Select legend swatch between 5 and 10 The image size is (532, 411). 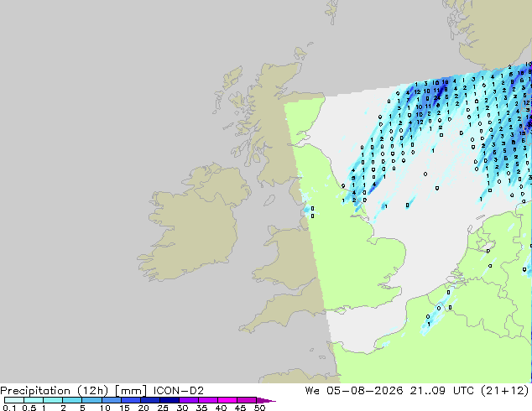point(91,400)
